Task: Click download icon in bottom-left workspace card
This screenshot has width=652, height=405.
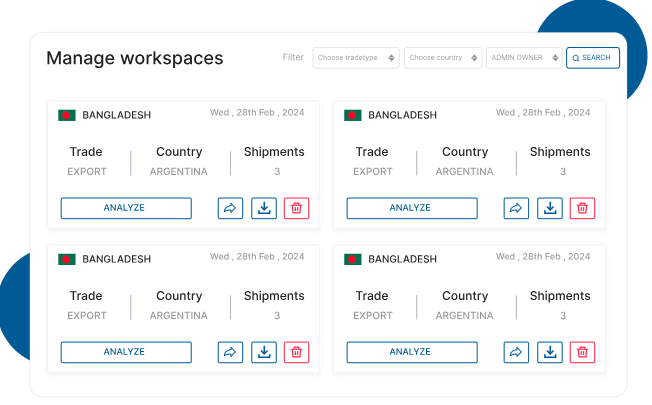Action: coord(263,352)
